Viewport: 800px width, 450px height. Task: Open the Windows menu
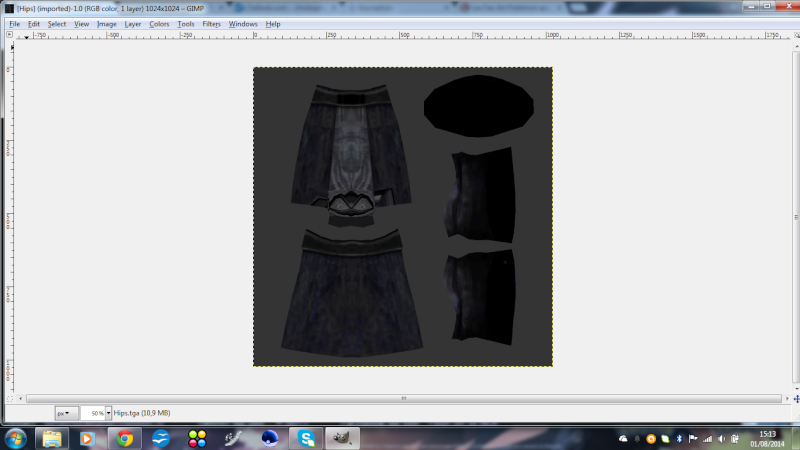tap(243, 24)
